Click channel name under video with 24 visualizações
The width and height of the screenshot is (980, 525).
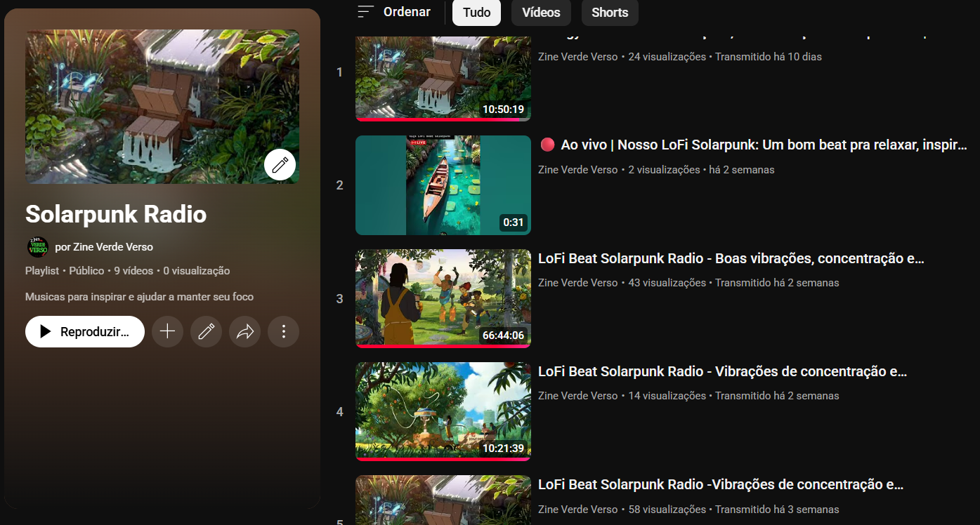click(x=578, y=57)
